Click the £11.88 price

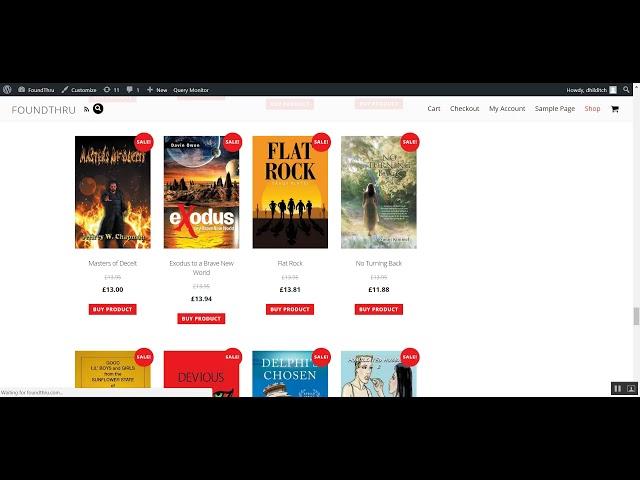click(x=379, y=289)
